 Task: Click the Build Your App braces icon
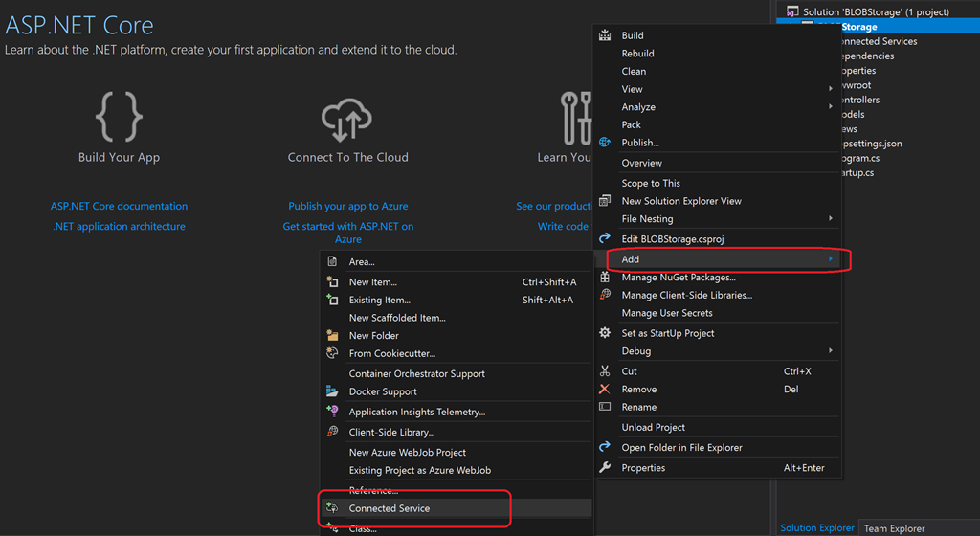(119, 117)
